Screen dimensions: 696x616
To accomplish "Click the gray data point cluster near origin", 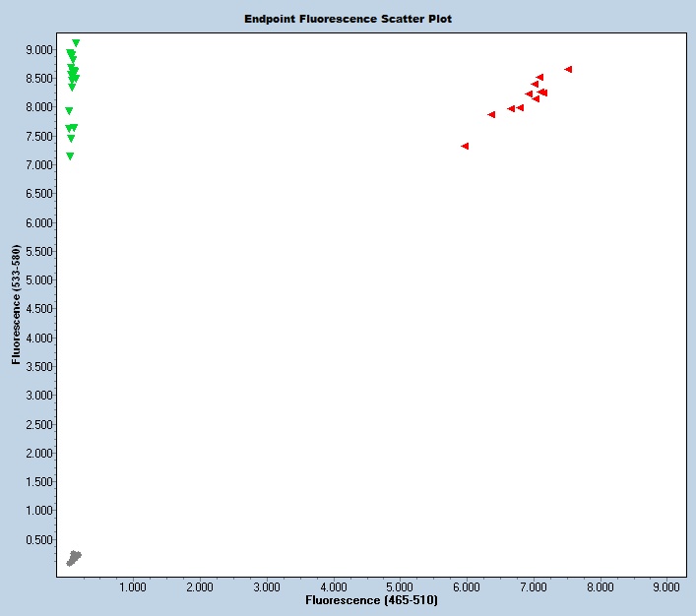I will tap(74, 558).
